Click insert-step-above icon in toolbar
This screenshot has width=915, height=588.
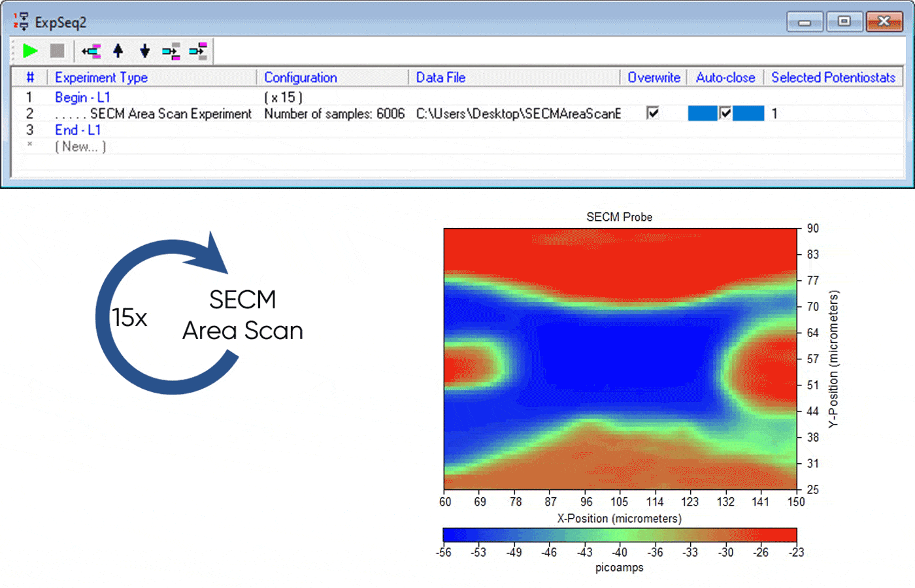click(198, 51)
